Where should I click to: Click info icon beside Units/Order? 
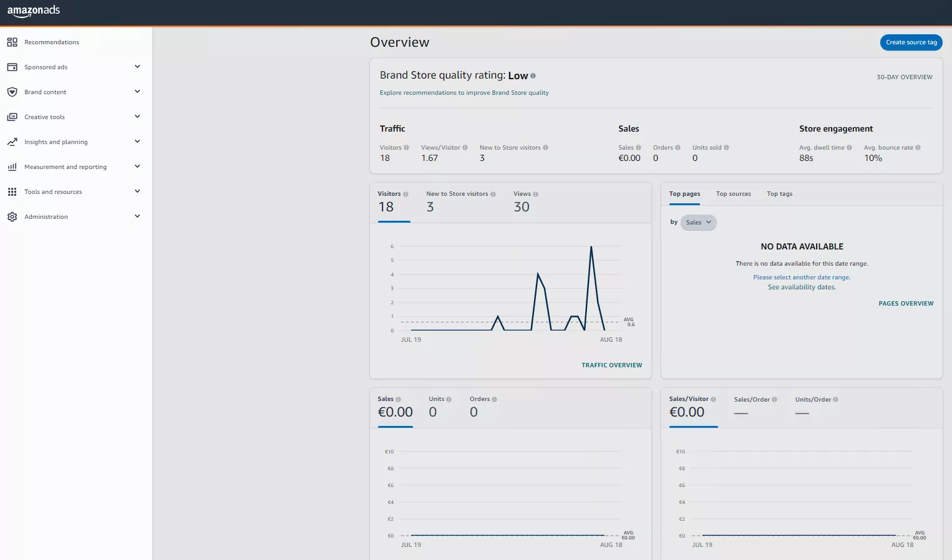coord(835,399)
